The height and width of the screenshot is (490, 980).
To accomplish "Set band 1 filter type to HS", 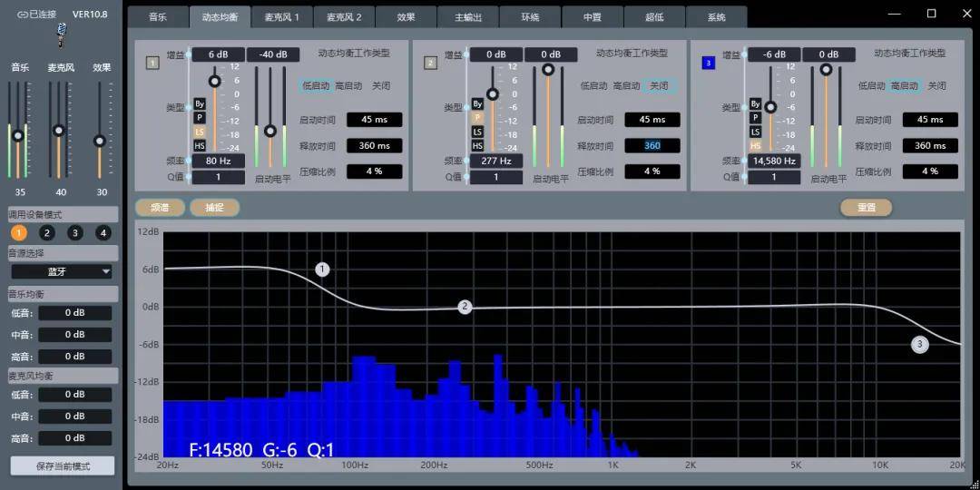I will pos(200,146).
